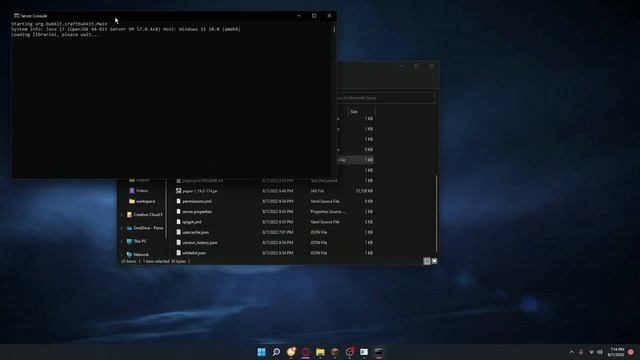Image resolution: width=640 pixels, height=360 pixels.
Task: Click the whitelist.json file icon
Action: pyautogui.click(x=178, y=253)
